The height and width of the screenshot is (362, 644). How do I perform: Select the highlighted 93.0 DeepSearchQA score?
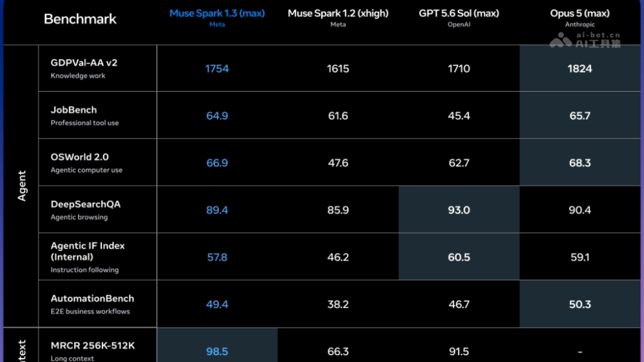[459, 210]
